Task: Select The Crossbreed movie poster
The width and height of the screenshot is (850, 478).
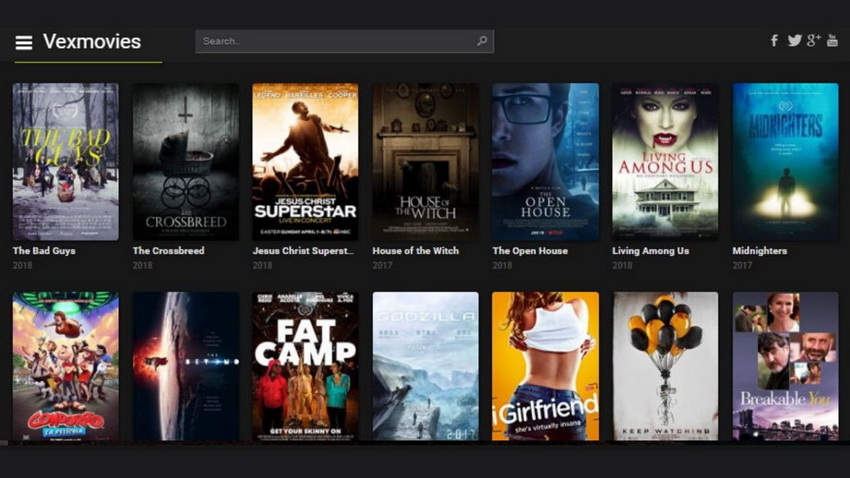Action: click(185, 161)
